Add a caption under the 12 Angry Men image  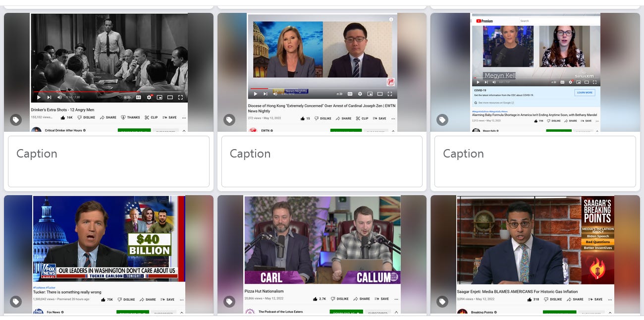coord(108,161)
